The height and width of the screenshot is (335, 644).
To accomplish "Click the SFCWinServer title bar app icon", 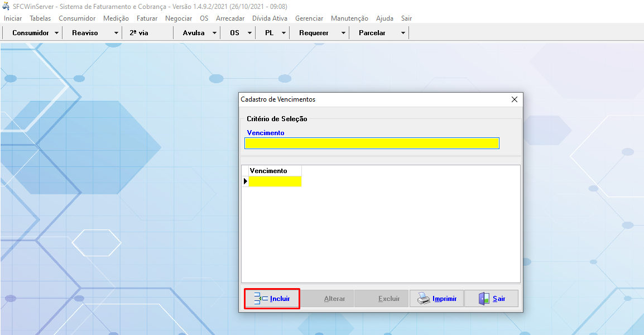I will point(6,6).
